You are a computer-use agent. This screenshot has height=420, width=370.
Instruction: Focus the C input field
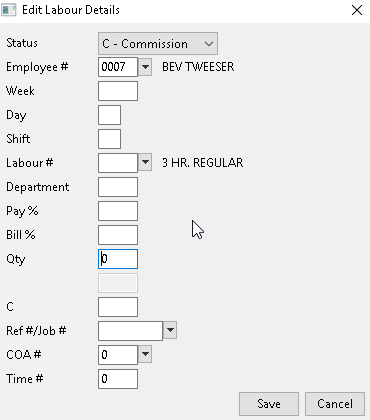click(118, 307)
